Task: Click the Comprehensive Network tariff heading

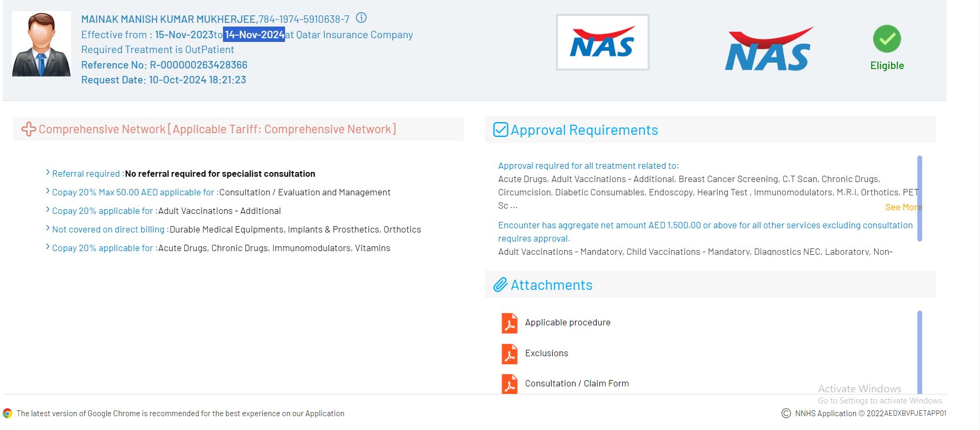Action: click(218, 129)
